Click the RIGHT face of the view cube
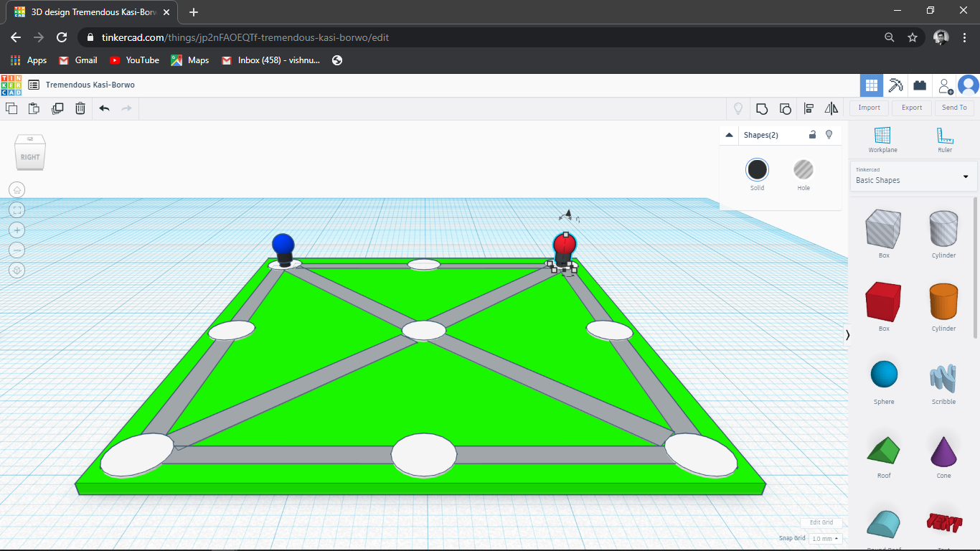The height and width of the screenshot is (551, 980). (30, 157)
